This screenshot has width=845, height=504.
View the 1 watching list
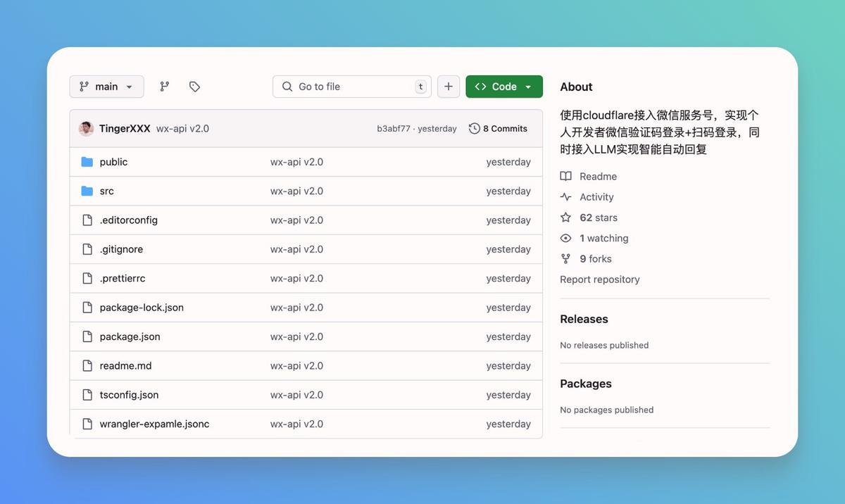point(604,238)
